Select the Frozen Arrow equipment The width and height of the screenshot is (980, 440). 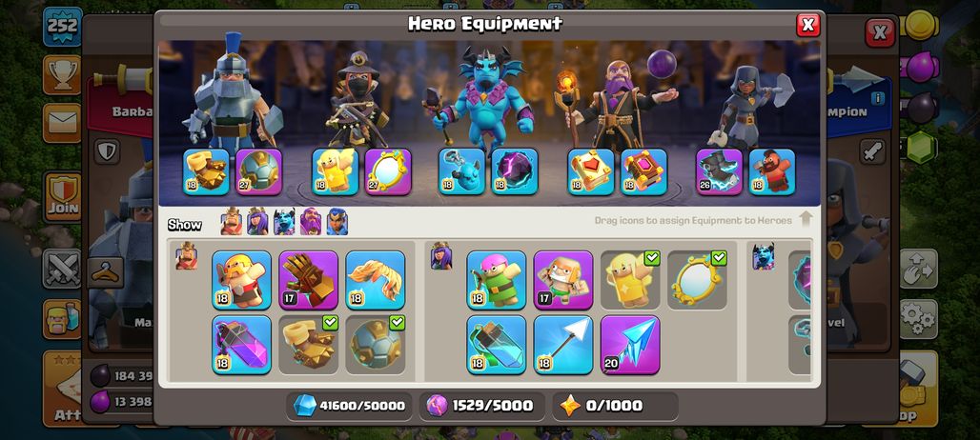coord(630,345)
